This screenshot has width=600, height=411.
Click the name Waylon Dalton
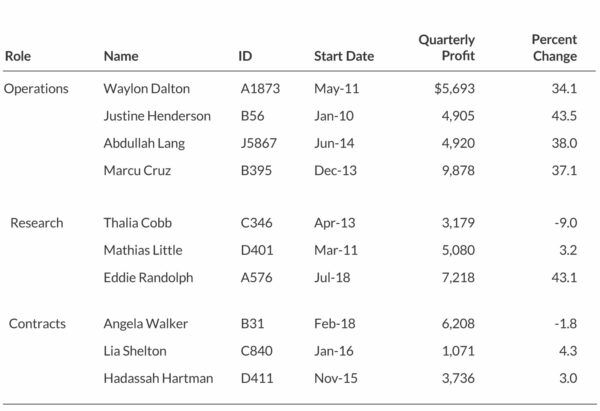(x=147, y=88)
